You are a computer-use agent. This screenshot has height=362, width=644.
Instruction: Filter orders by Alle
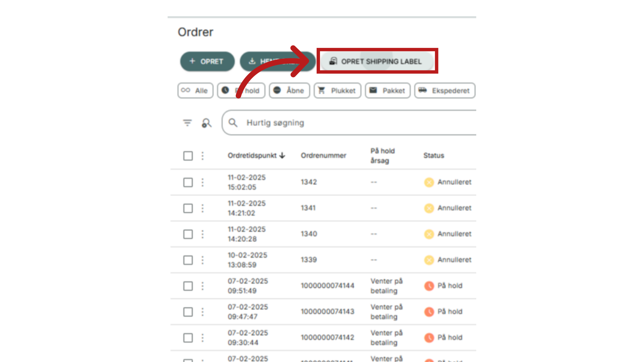[x=195, y=90]
